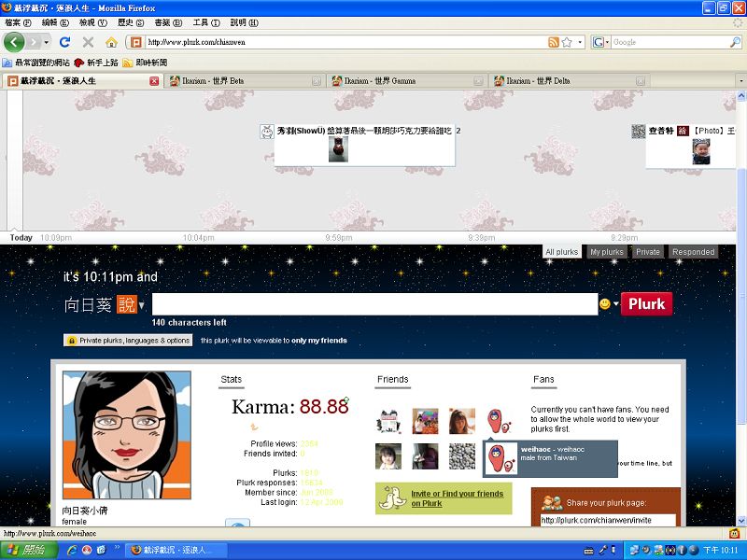
Task: Launch Internet Explorer from quick launch
Action: 73,551
